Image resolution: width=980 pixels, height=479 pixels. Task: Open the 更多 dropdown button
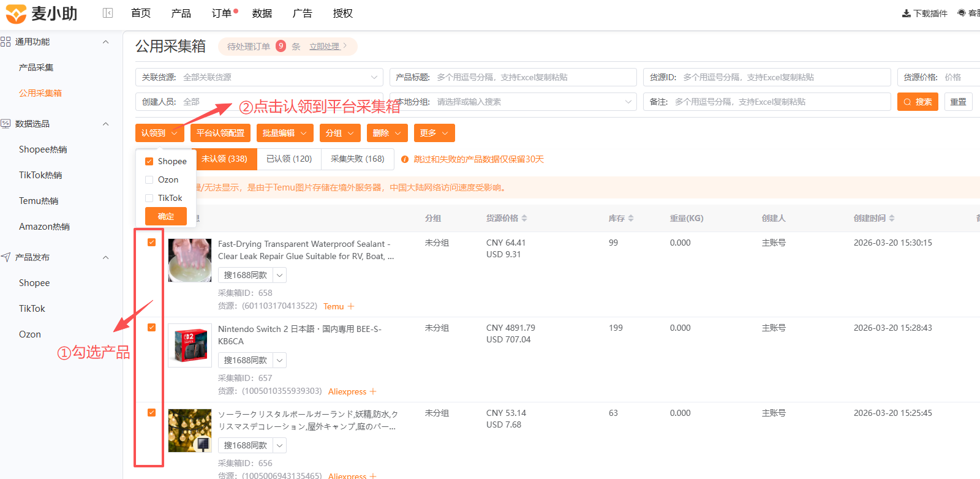(x=434, y=133)
